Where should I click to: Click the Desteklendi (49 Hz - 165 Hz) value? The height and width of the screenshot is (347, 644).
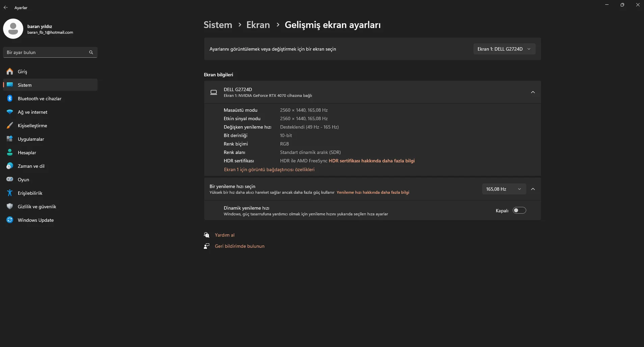pyautogui.click(x=309, y=127)
